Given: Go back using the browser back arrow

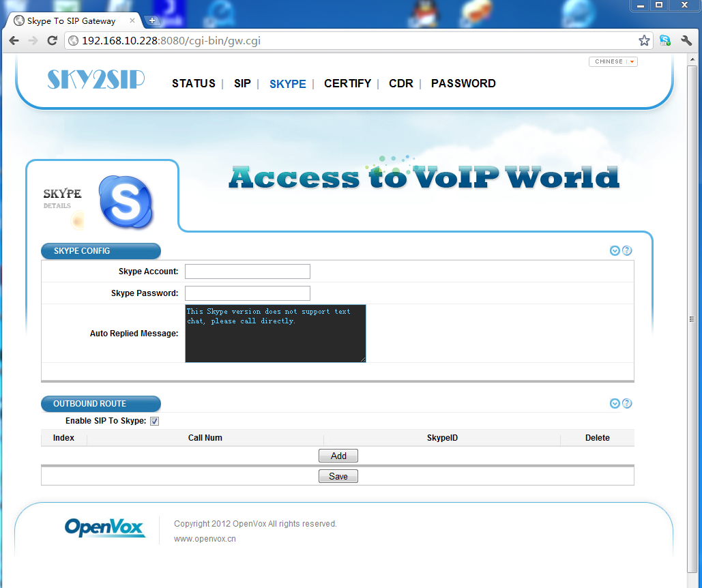Looking at the screenshot, I should pyautogui.click(x=14, y=41).
